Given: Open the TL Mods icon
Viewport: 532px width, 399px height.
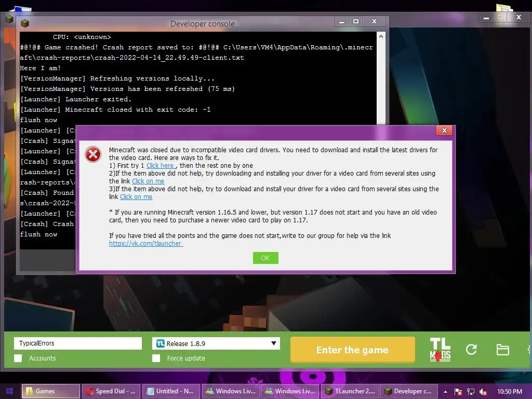Looking at the screenshot, I should [x=440, y=350].
